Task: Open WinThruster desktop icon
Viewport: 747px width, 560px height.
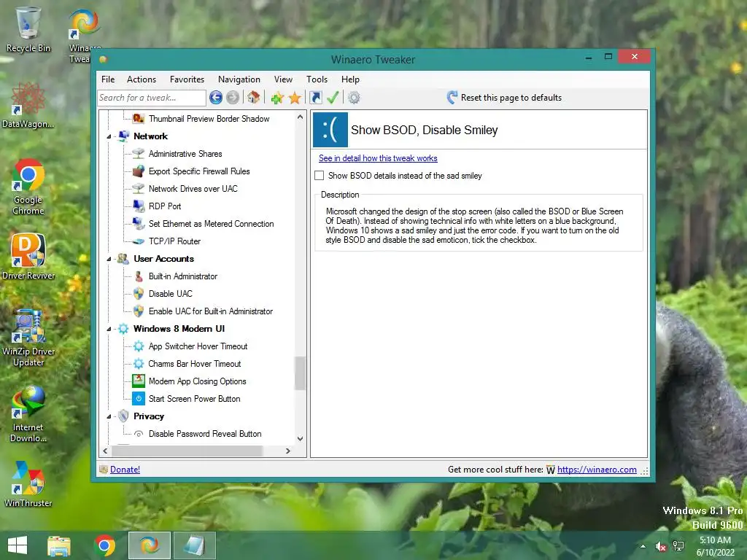Action: (28, 484)
